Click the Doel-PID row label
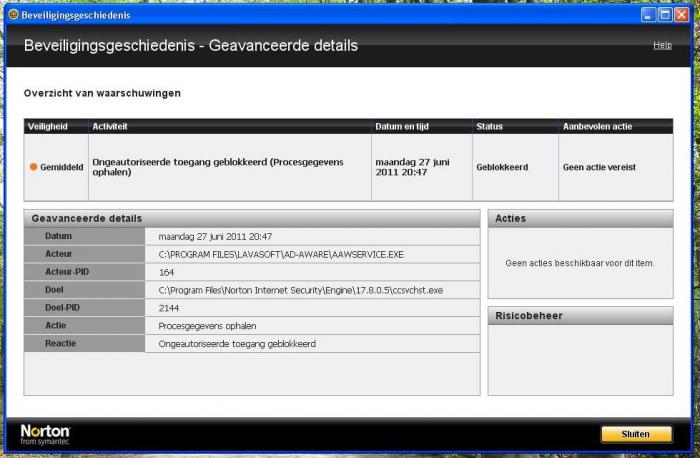The image size is (700, 458). click(x=85, y=308)
